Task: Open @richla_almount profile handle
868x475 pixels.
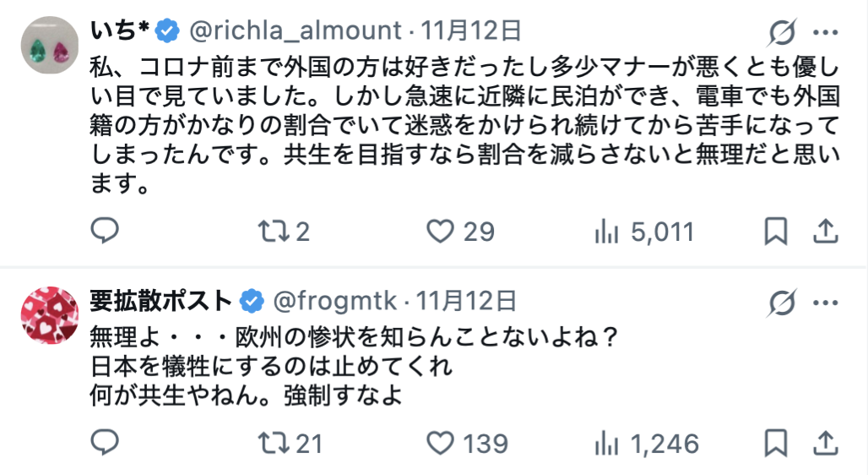Action: click(x=295, y=31)
